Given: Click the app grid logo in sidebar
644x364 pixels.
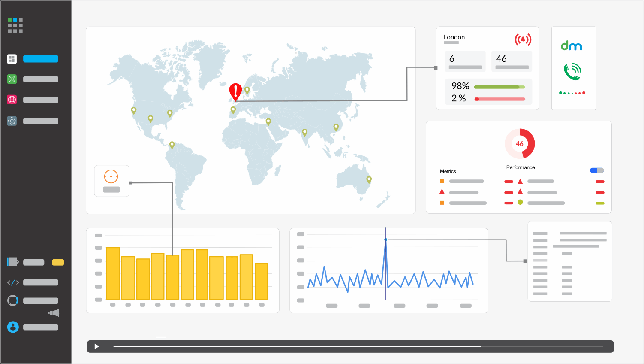Looking at the screenshot, I should click(15, 26).
